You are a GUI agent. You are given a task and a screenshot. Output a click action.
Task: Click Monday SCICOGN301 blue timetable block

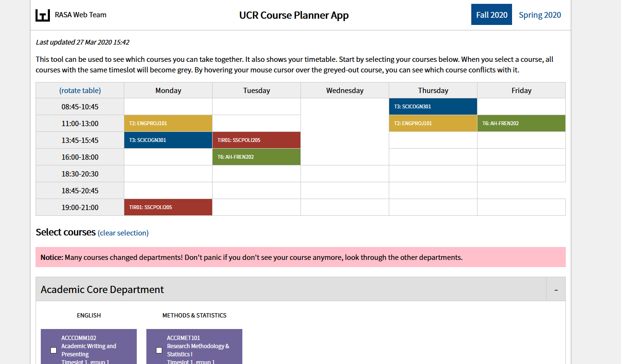(x=168, y=140)
